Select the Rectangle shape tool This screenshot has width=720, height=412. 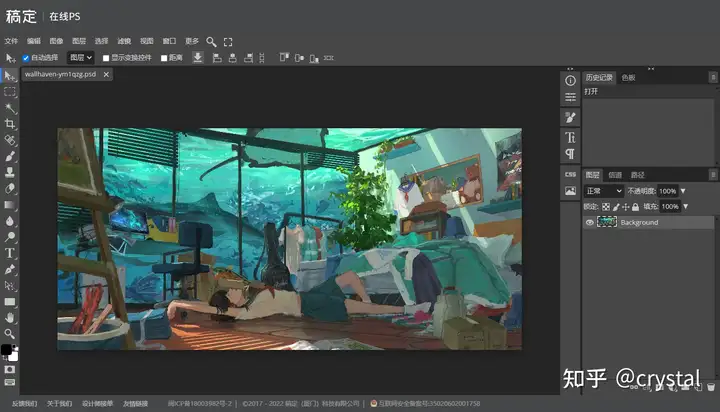[x=10, y=302]
